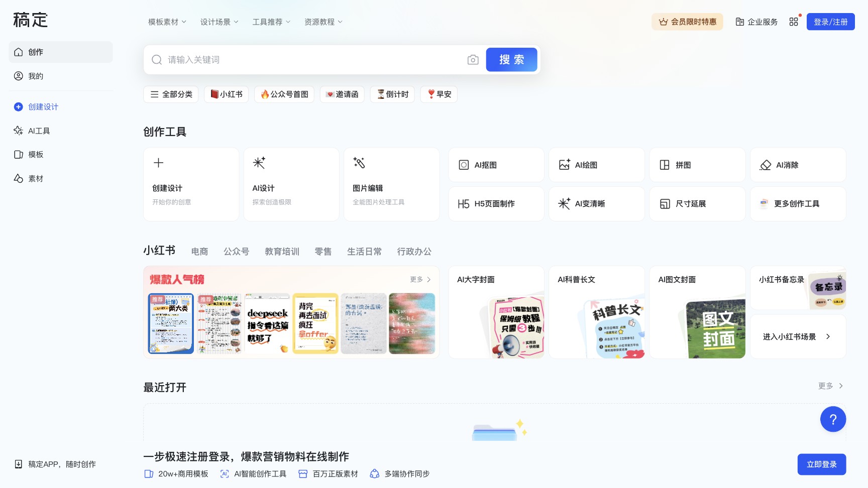868x488 pixels.
Task: Select the 公众号首图 category chip
Action: point(284,94)
